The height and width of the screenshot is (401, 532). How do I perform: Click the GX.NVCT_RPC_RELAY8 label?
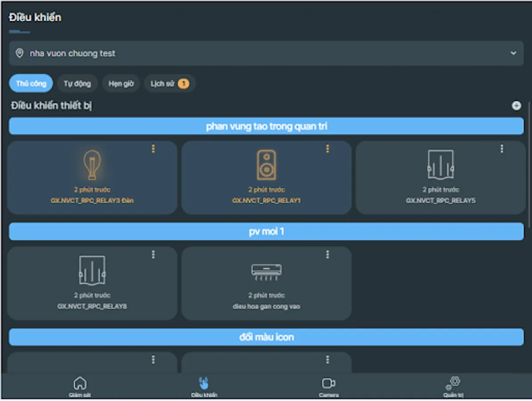[92, 307]
